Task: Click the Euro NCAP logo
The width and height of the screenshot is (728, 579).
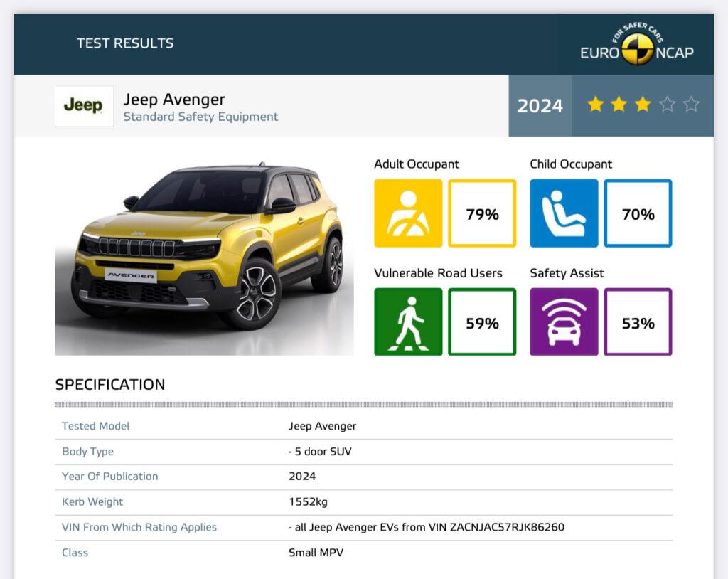Action: coord(636,46)
